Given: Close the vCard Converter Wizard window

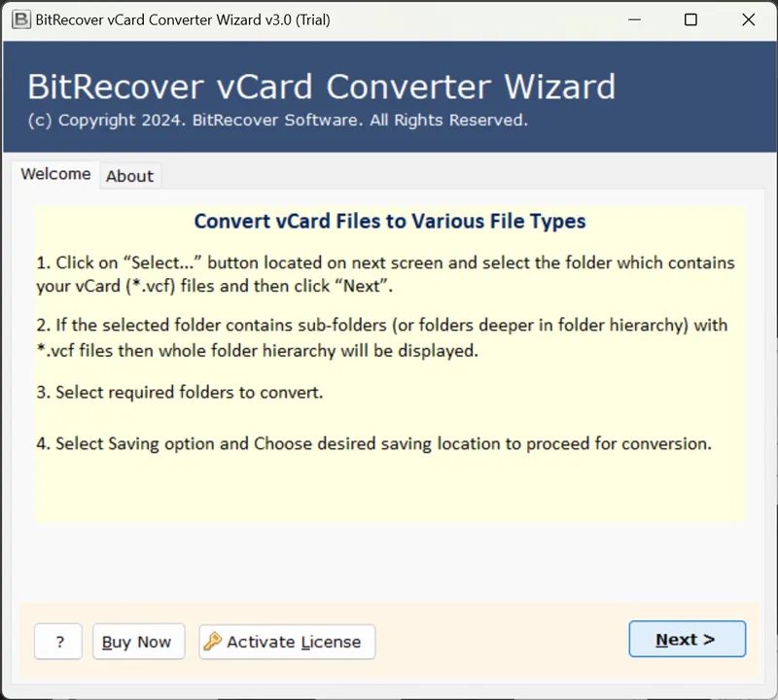Looking at the screenshot, I should pyautogui.click(x=749, y=19).
